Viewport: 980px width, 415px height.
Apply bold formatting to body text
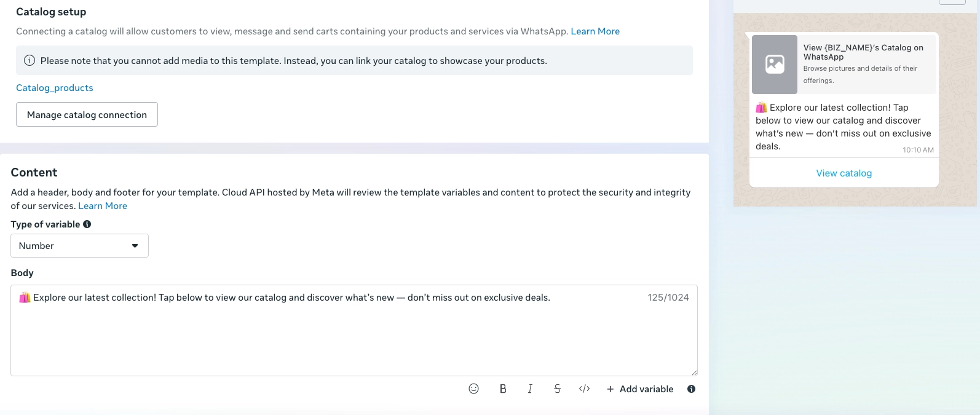(x=503, y=389)
